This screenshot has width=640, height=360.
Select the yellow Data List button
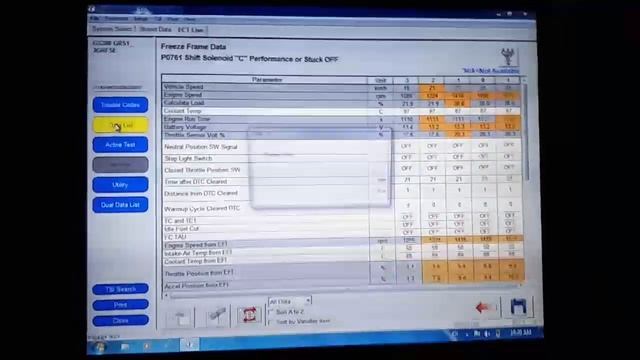(x=120, y=125)
